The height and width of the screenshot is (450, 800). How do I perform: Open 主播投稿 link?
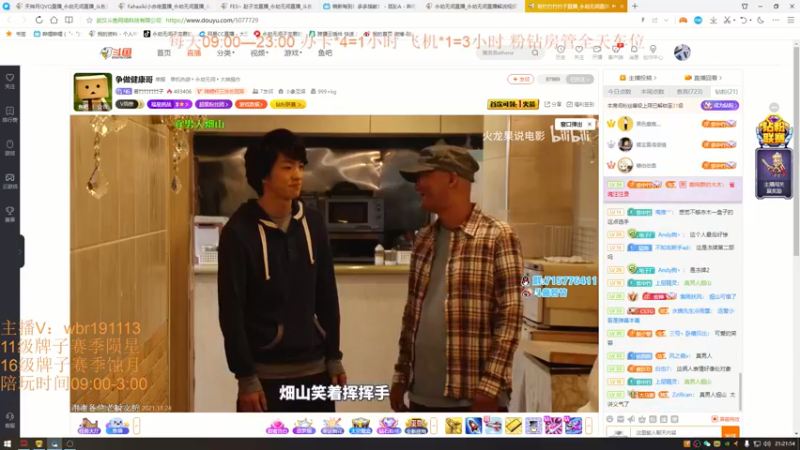tap(638, 78)
